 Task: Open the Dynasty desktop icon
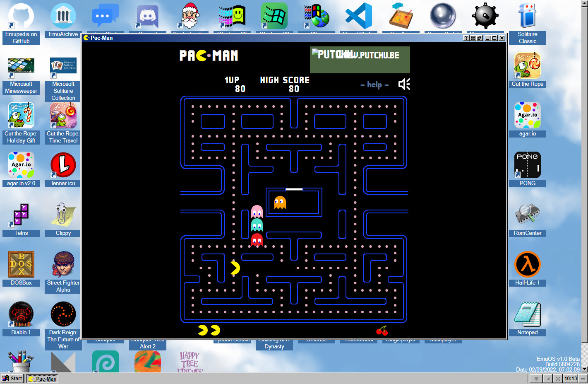click(274, 346)
